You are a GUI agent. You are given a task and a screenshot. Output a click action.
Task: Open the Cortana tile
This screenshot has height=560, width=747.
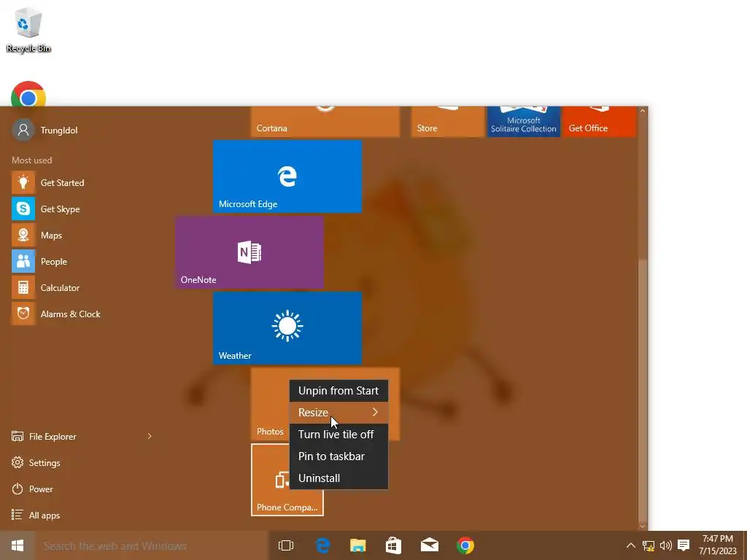[325, 122]
